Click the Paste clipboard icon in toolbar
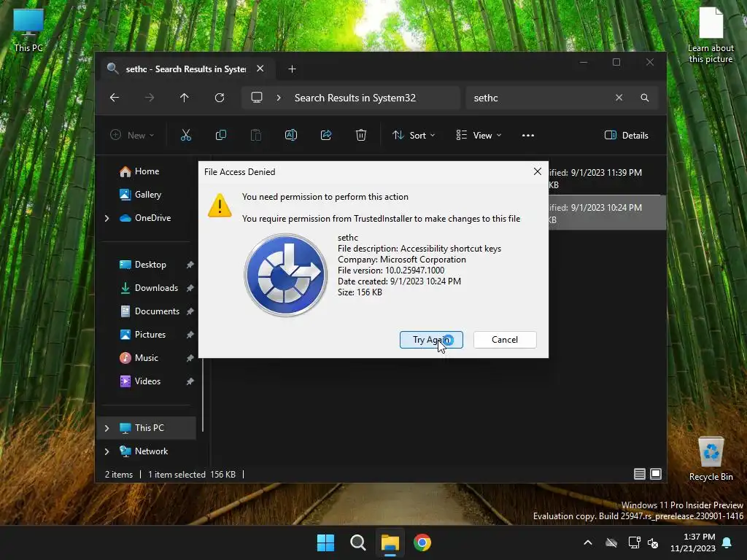 pos(256,135)
